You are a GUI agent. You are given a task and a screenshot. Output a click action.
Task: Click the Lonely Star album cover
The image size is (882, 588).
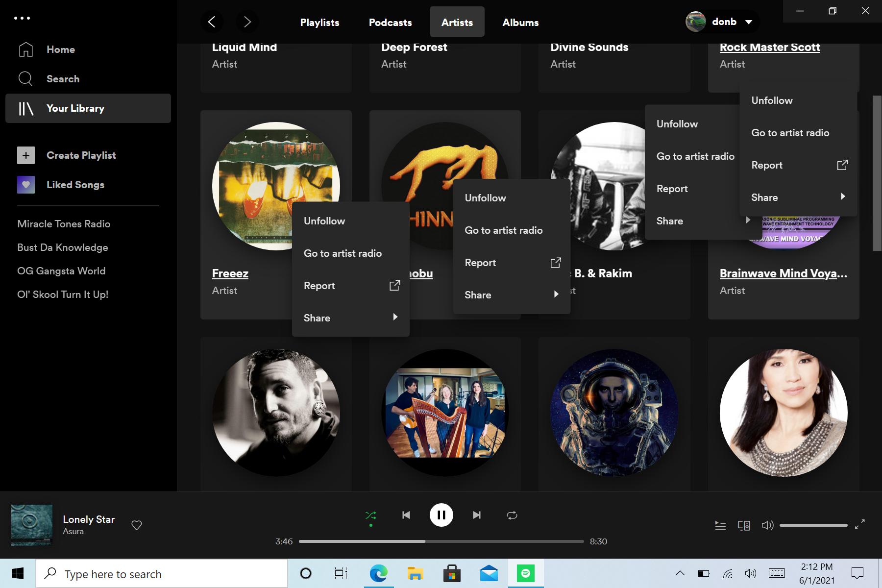(x=32, y=525)
